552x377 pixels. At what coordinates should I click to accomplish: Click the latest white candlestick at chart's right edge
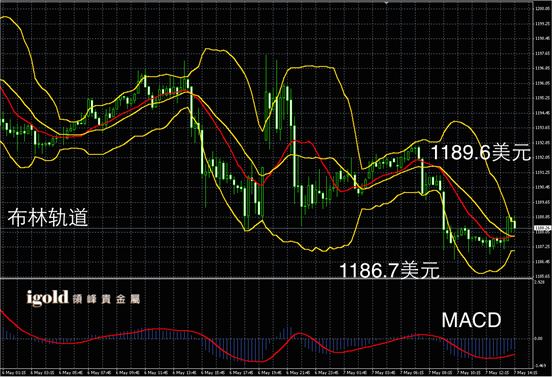[515, 224]
